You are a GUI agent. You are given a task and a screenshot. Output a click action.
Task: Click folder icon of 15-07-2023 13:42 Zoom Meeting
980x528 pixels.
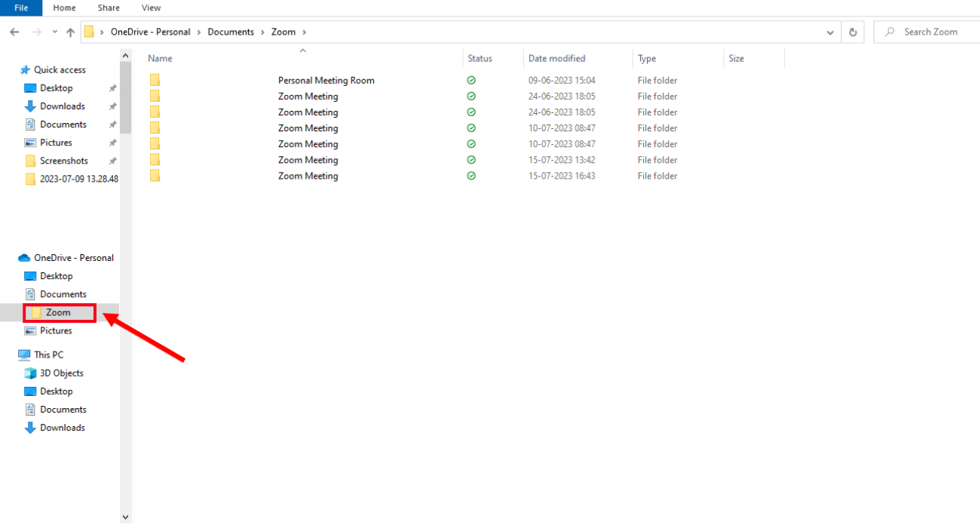pyautogui.click(x=155, y=160)
